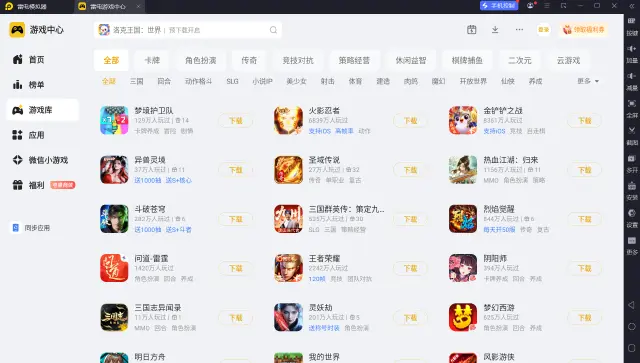
Task: Open the calendar check-in icon
Action: [471, 29]
